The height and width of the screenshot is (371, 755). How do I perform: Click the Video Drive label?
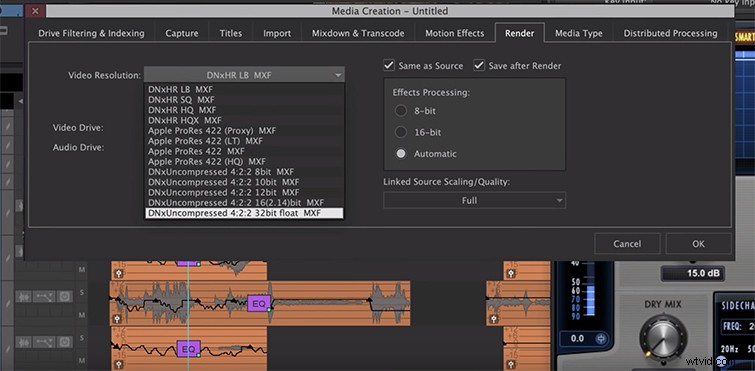click(x=78, y=128)
